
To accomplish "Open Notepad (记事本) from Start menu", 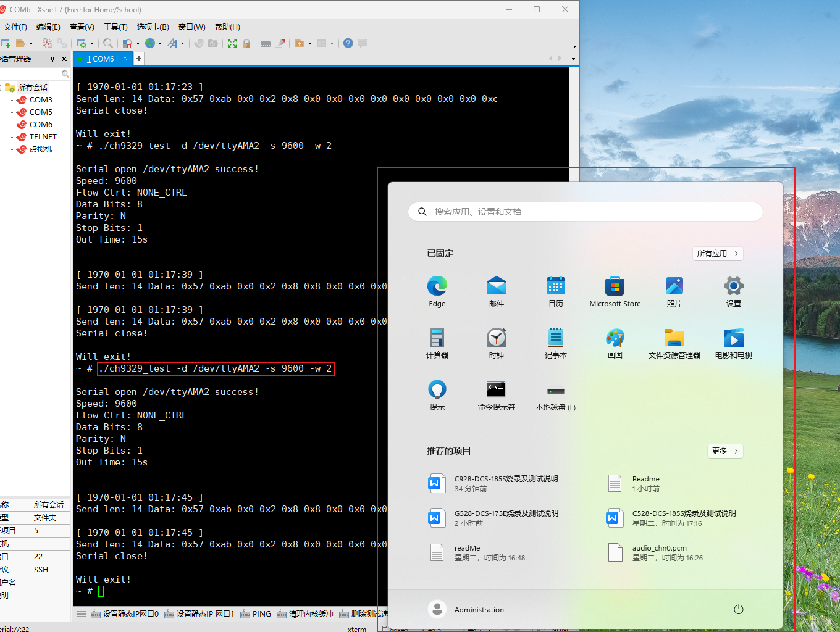I will [556, 344].
